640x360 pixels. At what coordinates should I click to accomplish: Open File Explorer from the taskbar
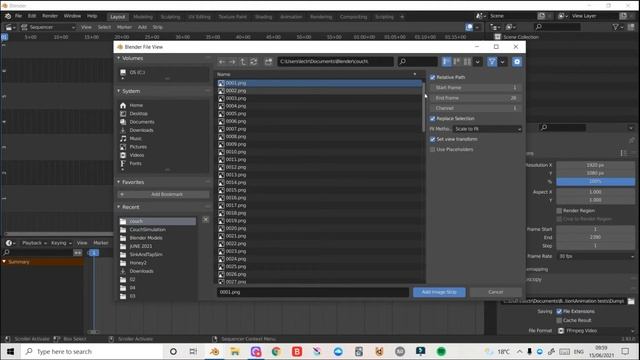tap(235, 351)
